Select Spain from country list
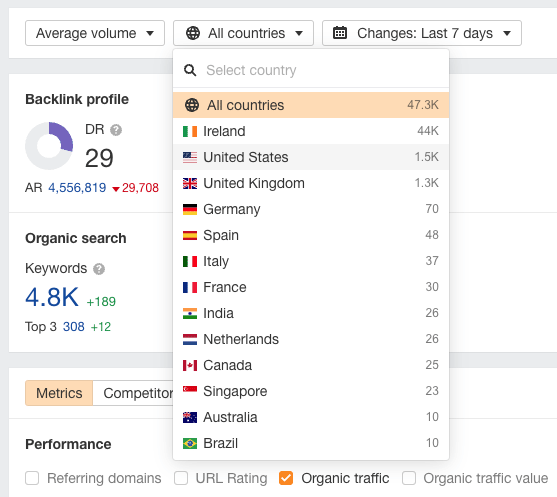This screenshot has width=557, height=497. tap(311, 235)
